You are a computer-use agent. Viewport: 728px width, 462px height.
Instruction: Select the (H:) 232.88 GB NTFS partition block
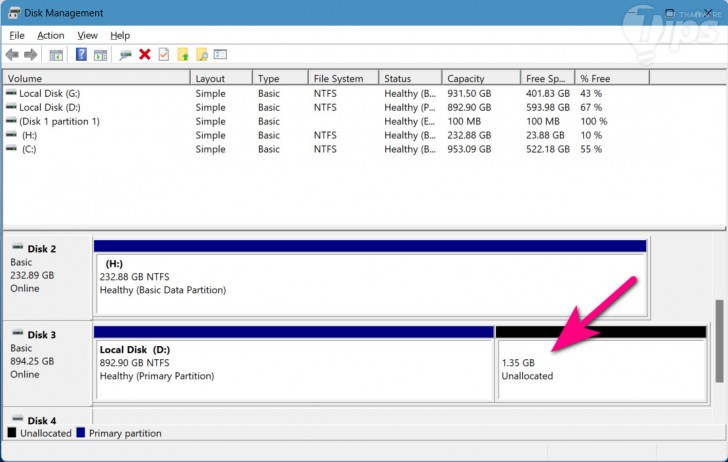370,278
